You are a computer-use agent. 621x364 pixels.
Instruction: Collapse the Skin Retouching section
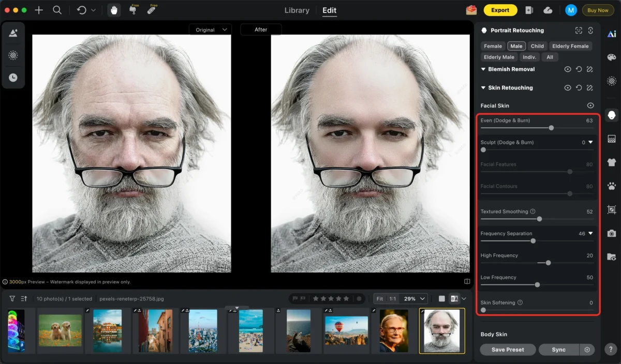click(x=483, y=88)
